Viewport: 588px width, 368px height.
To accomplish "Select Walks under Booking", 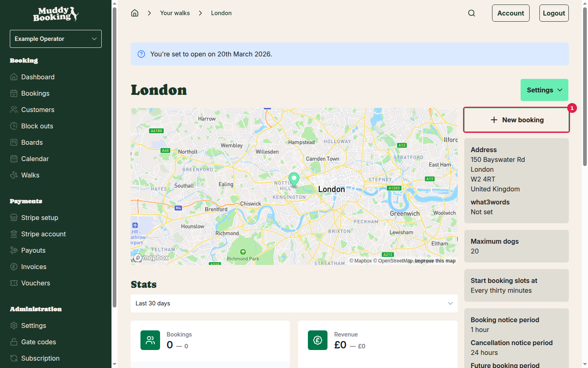I will click(x=29, y=175).
